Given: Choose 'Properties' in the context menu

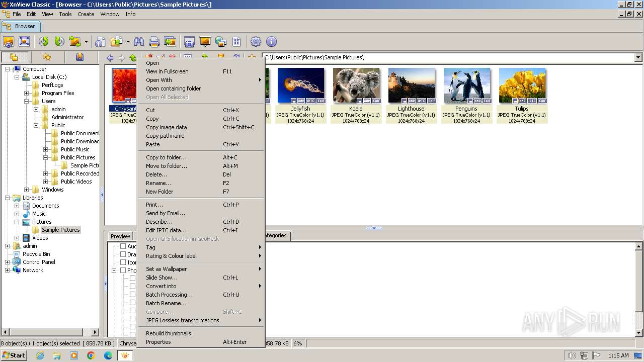Looking at the screenshot, I should (x=201, y=342).
